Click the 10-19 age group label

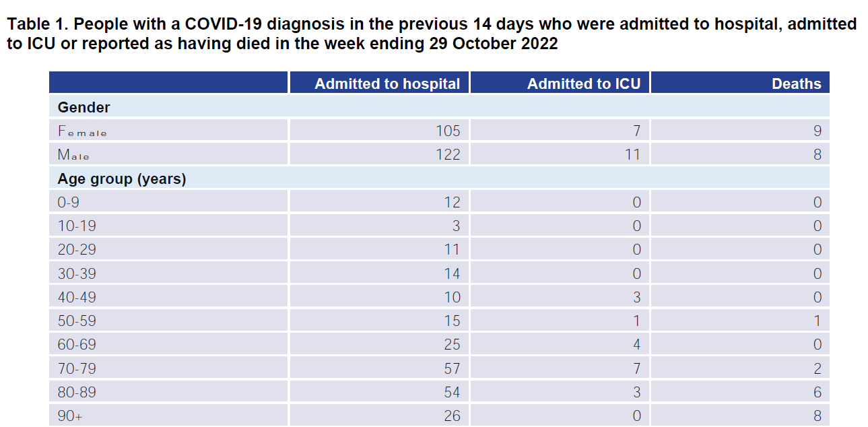(x=76, y=226)
